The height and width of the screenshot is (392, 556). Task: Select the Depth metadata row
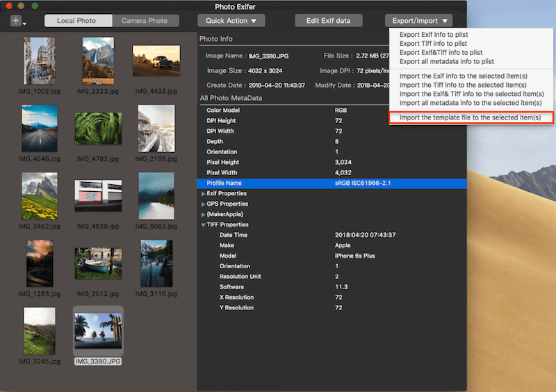coord(332,142)
